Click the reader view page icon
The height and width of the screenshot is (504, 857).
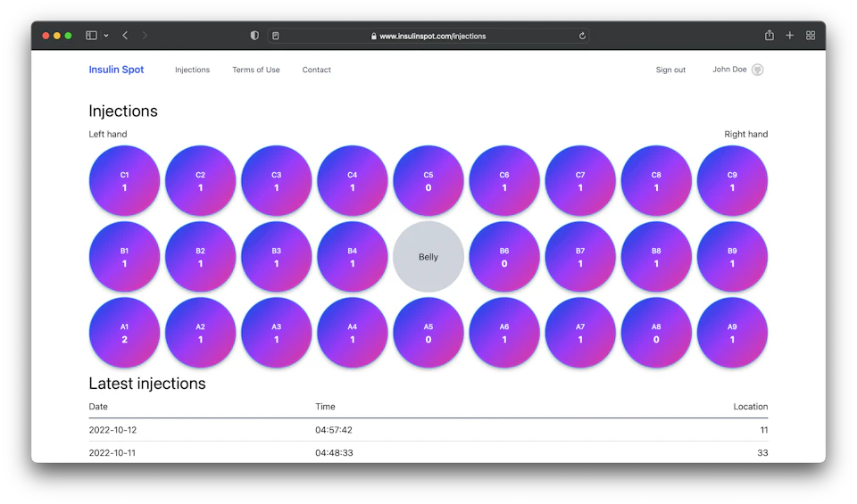pyautogui.click(x=276, y=37)
